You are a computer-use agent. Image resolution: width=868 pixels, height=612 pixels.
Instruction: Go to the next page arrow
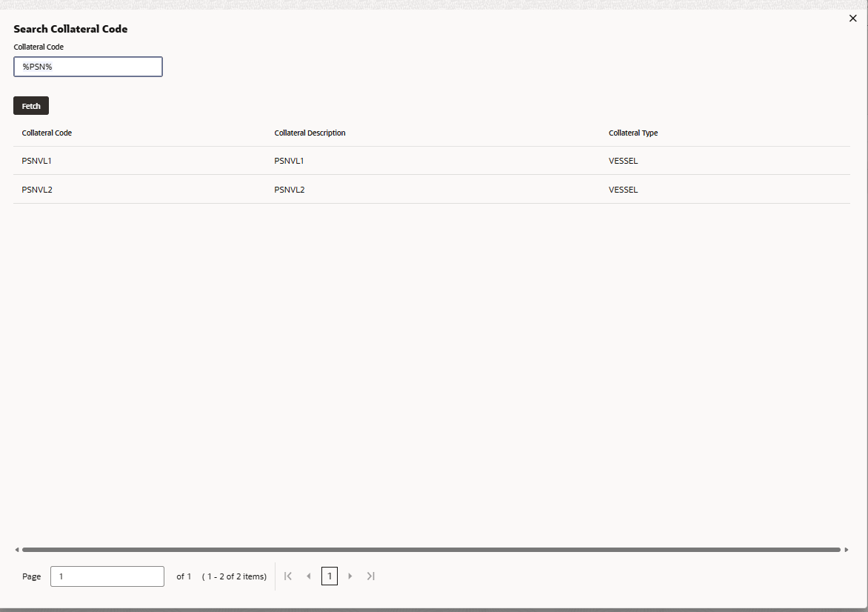(x=350, y=576)
